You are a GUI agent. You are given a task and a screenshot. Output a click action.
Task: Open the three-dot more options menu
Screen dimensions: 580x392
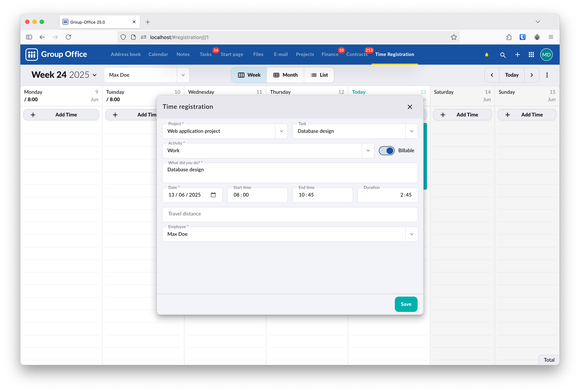(x=547, y=75)
